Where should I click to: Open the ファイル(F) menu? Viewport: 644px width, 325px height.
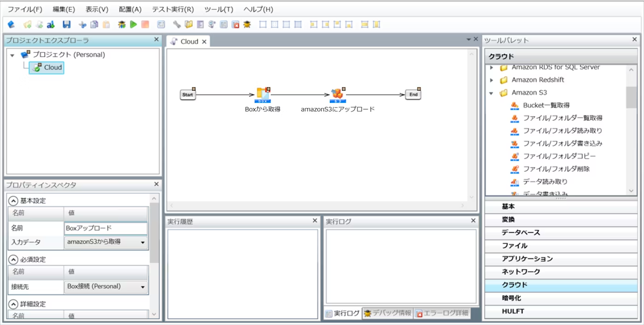(x=25, y=9)
